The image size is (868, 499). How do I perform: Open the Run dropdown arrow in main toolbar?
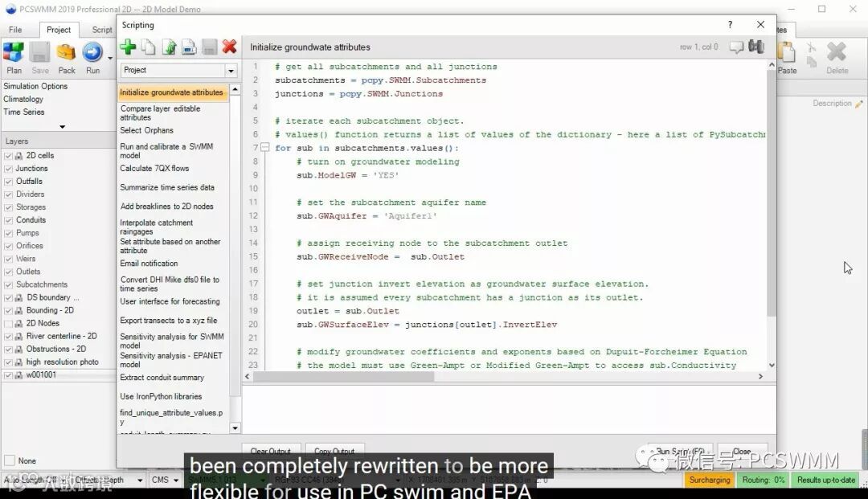109,58
